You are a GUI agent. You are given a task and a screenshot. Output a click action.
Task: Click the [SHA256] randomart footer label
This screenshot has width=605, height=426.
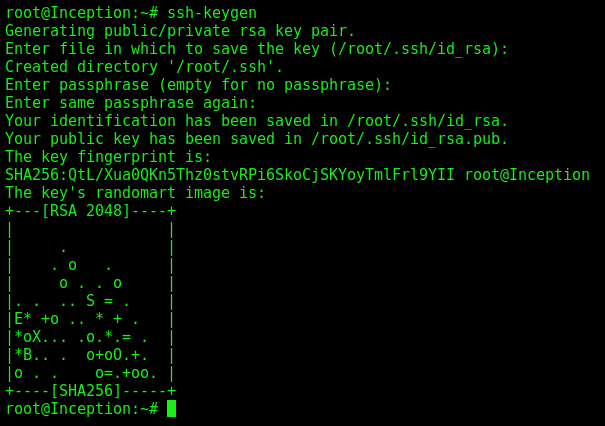pos(86,391)
